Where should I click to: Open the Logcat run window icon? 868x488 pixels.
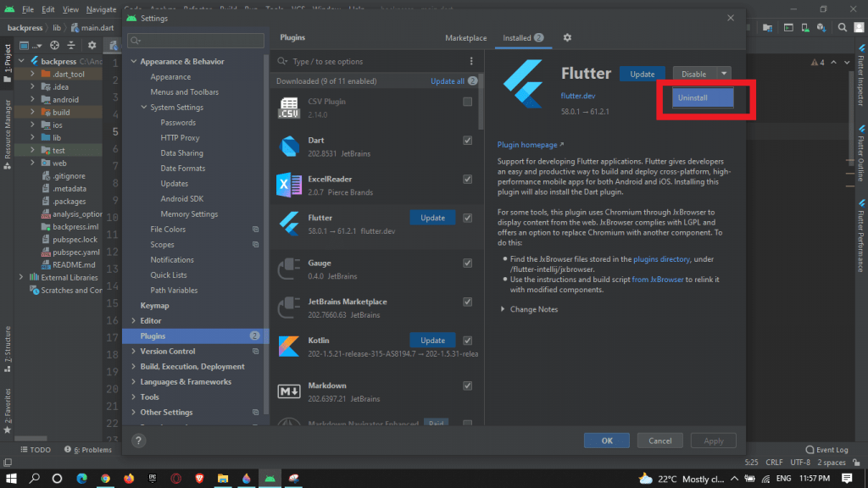click(x=787, y=26)
